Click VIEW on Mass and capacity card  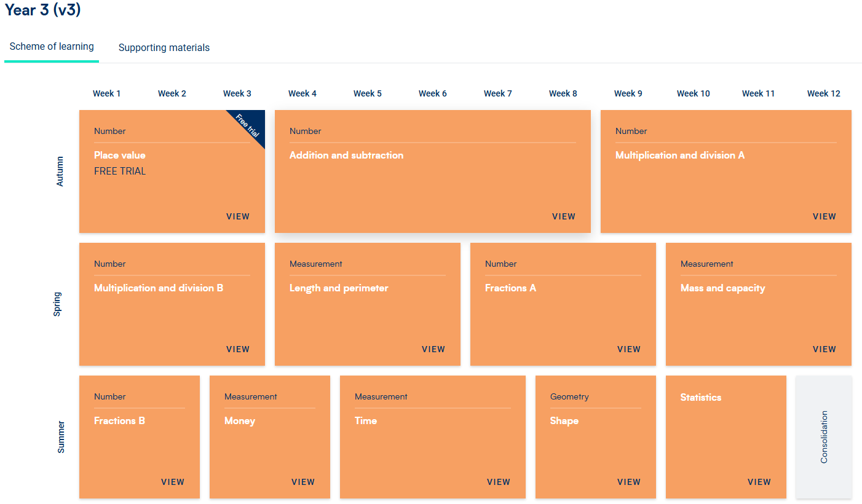click(824, 349)
